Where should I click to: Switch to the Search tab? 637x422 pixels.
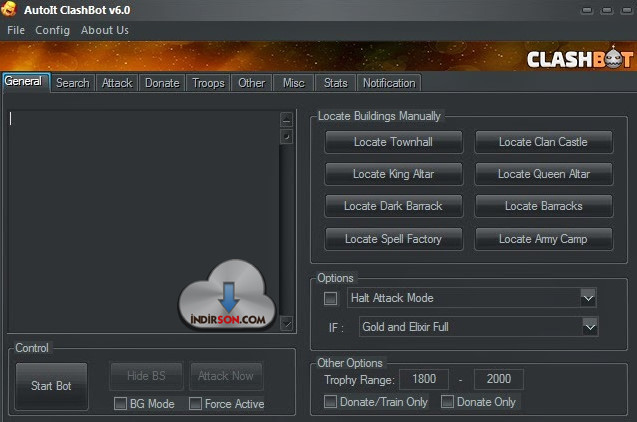73,83
